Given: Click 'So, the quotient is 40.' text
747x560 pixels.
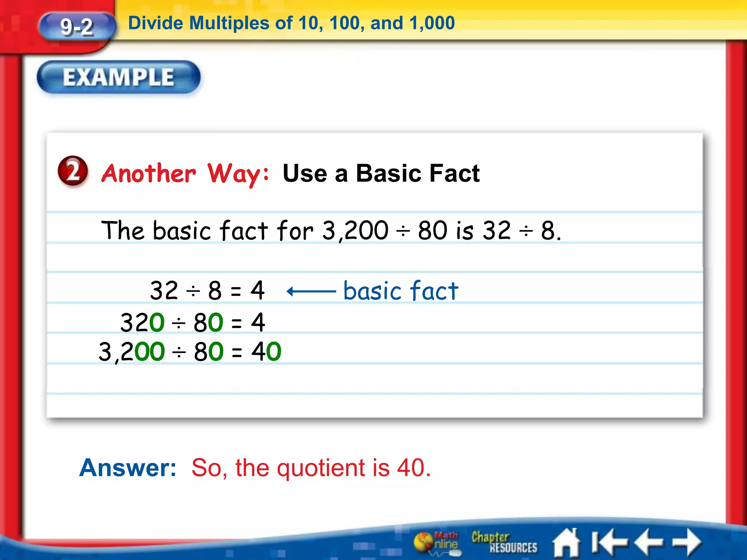Looking at the screenshot, I should pos(311,468).
